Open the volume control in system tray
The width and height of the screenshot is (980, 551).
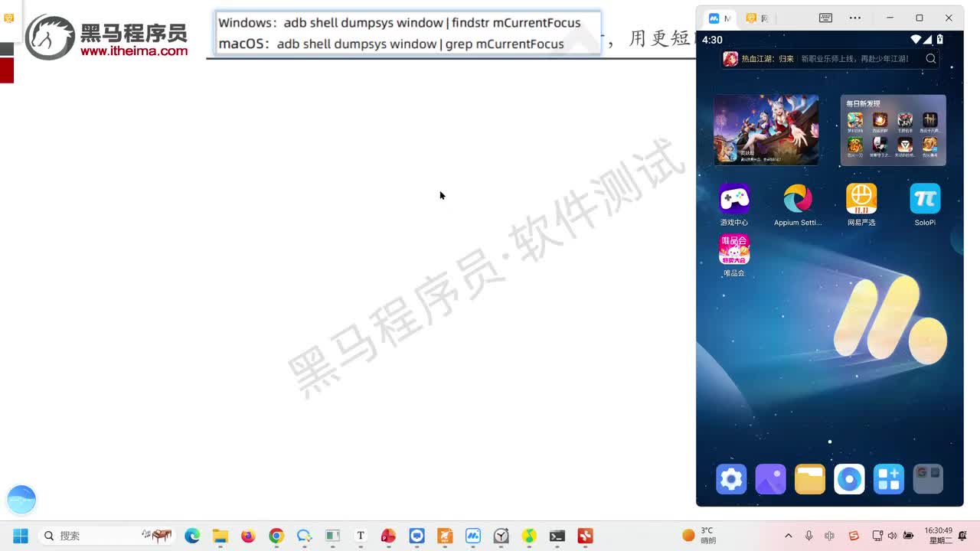[x=892, y=536]
